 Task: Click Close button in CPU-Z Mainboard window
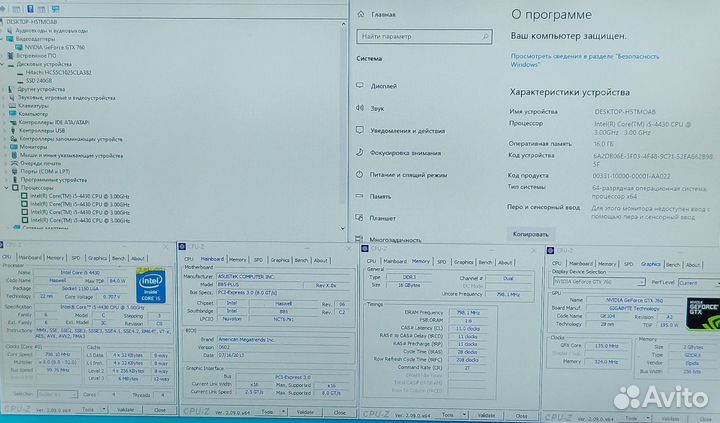tap(339, 412)
